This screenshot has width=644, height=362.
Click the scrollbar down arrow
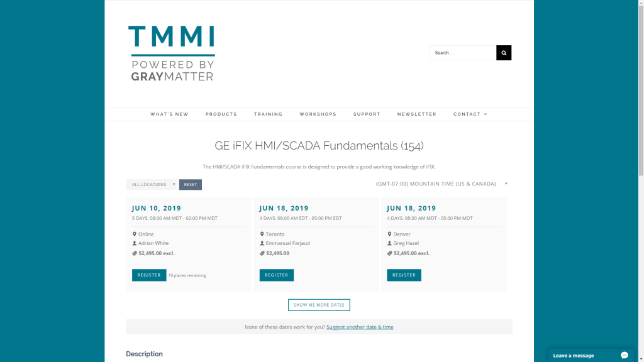click(641, 359)
